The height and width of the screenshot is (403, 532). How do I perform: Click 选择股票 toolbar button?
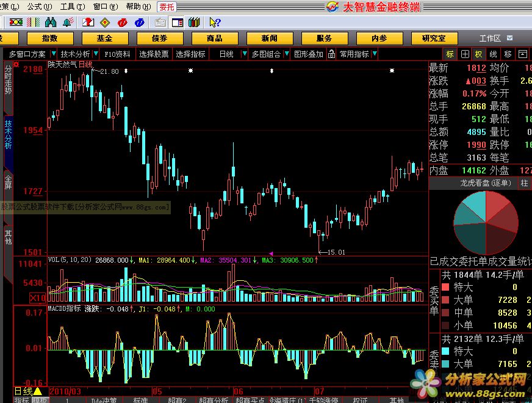pyautogui.click(x=154, y=54)
